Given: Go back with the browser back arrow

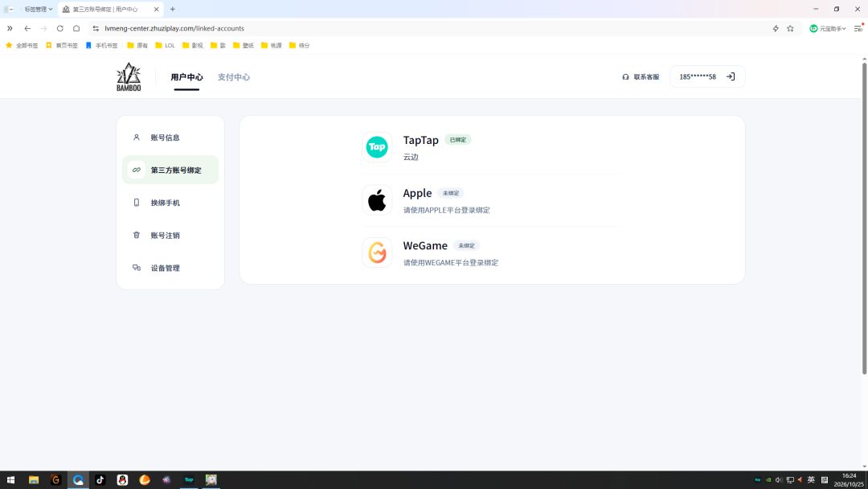Looking at the screenshot, I should (x=27, y=28).
